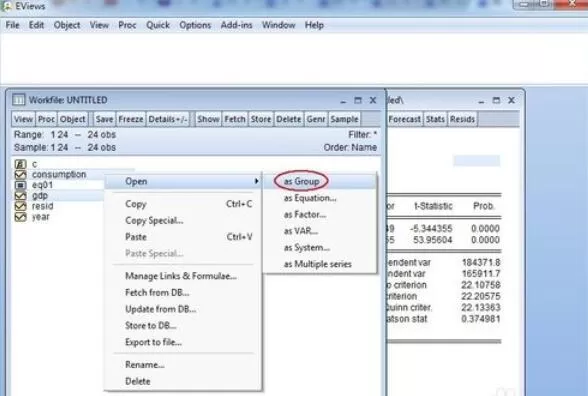Open the View menu in the menu bar
The width and height of the screenshot is (588, 396).
[x=99, y=25]
